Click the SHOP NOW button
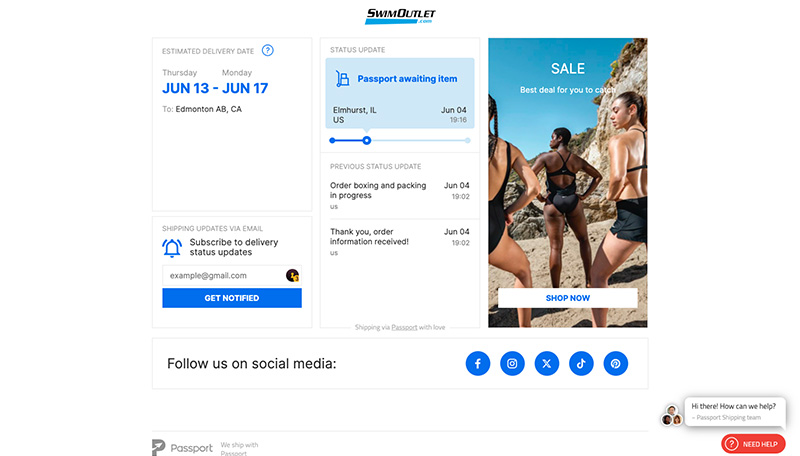Viewport: 800px width, 456px height. [x=567, y=298]
